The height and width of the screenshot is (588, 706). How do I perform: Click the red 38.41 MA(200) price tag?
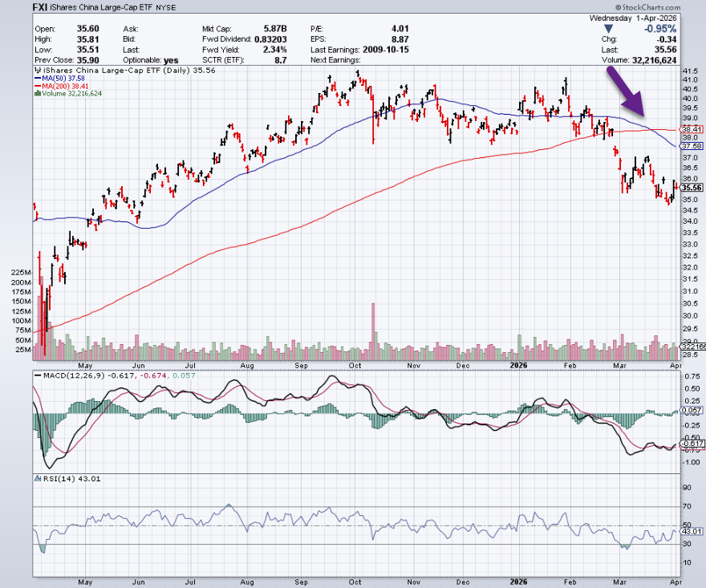click(691, 128)
